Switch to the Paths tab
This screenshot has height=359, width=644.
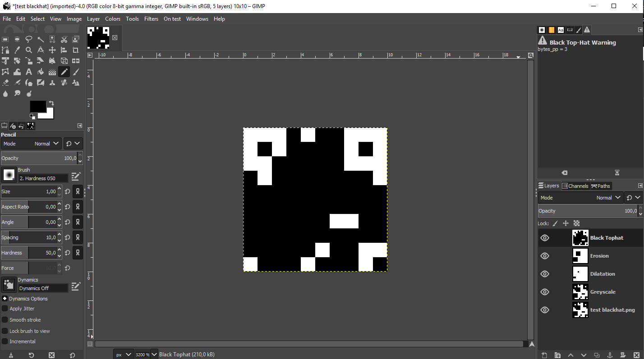tap(601, 186)
